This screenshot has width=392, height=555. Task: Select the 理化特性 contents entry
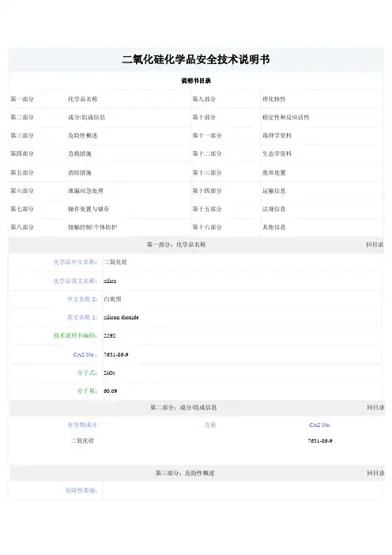tap(273, 99)
